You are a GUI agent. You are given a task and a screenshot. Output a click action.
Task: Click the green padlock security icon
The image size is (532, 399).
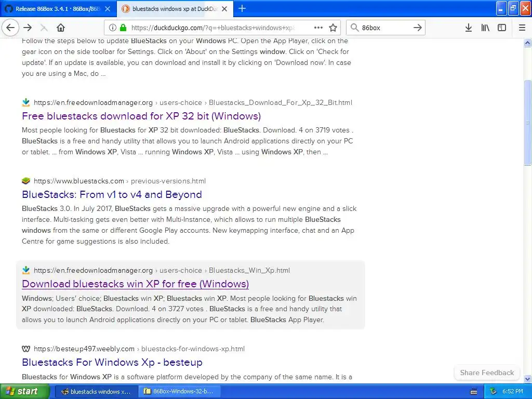coord(123,28)
